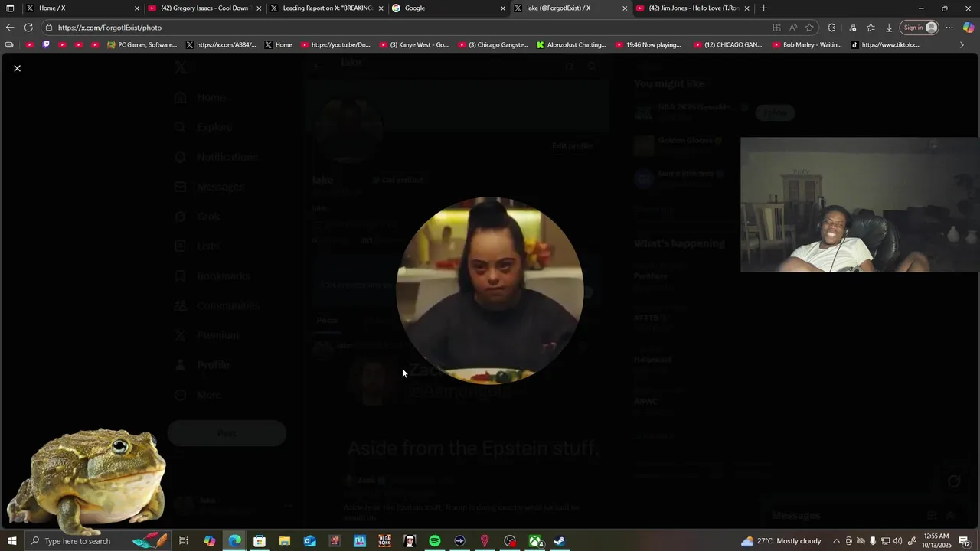Open the notification center icon
The height and width of the screenshot is (551, 980).
965,541
